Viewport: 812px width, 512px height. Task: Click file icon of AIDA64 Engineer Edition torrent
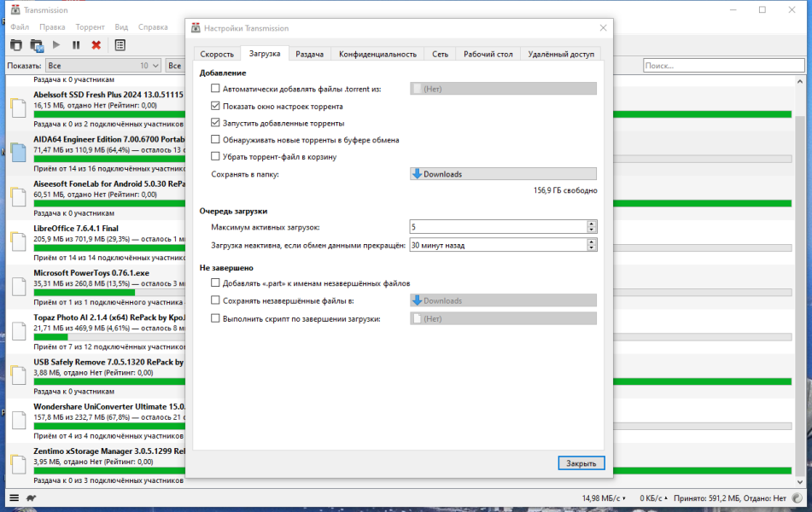point(19,152)
